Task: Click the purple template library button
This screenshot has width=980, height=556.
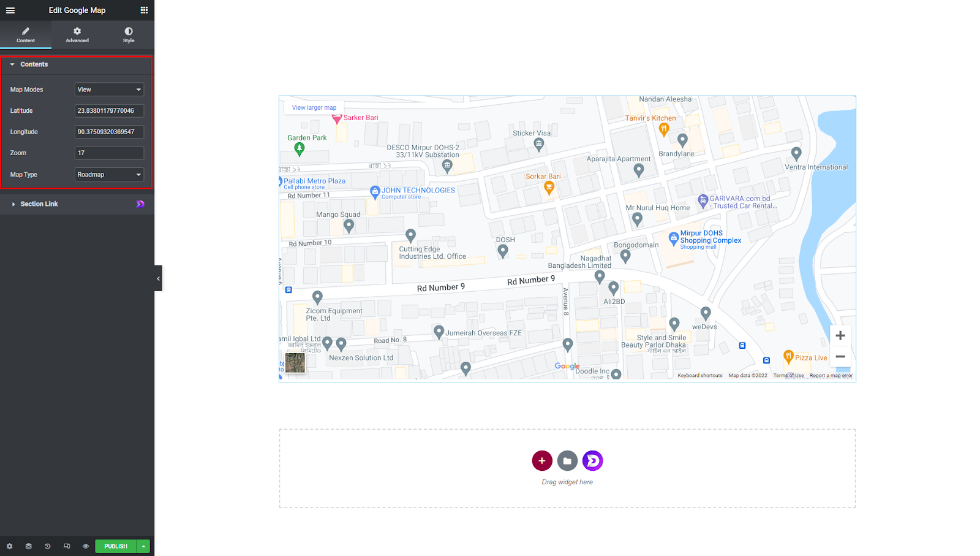Action: click(593, 460)
